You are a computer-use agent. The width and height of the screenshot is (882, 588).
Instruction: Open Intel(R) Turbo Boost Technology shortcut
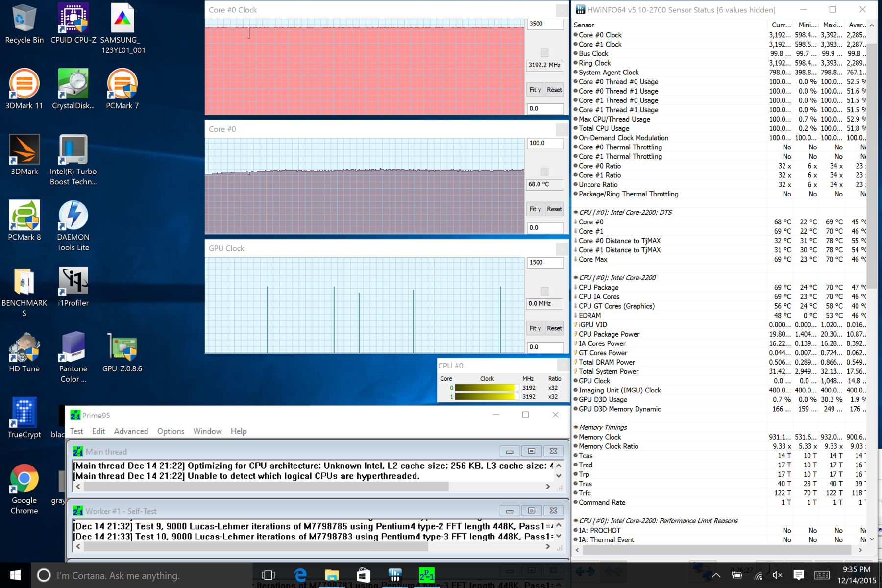click(73, 160)
